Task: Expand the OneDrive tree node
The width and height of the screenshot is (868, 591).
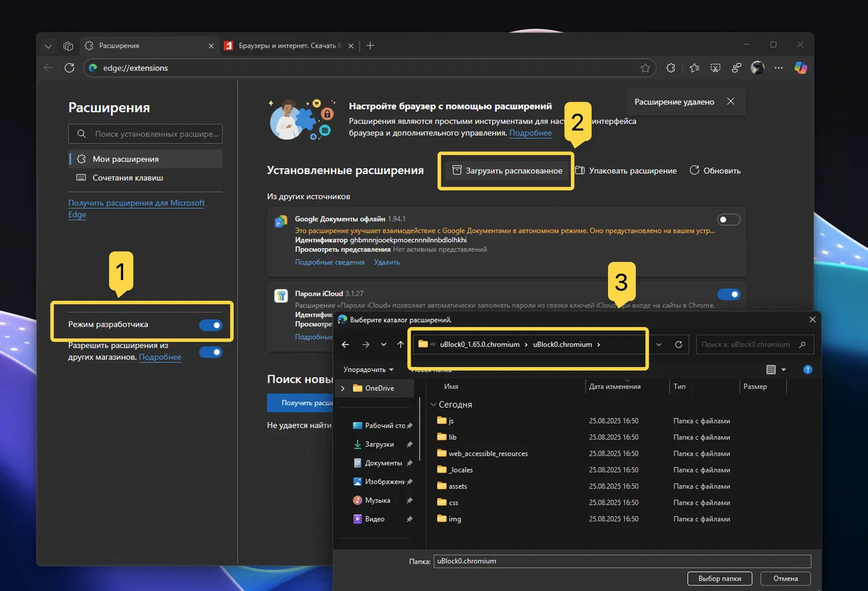Action: point(343,389)
